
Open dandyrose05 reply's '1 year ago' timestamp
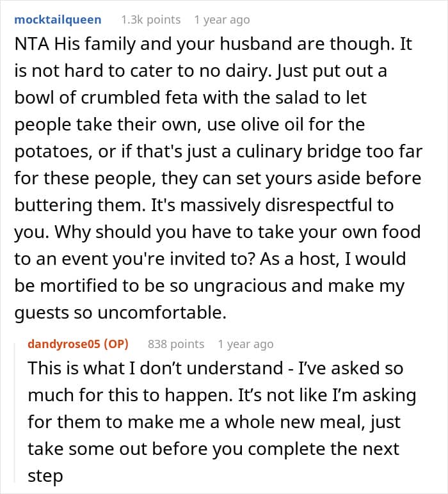tap(245, 344)
